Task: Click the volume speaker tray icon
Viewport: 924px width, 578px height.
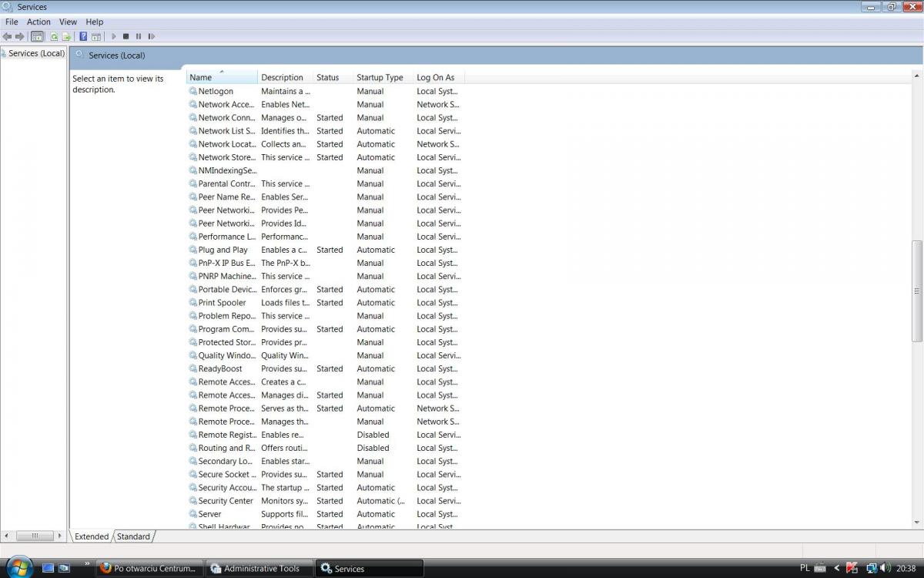Action: pyautogui.click(x=885, y=568)
